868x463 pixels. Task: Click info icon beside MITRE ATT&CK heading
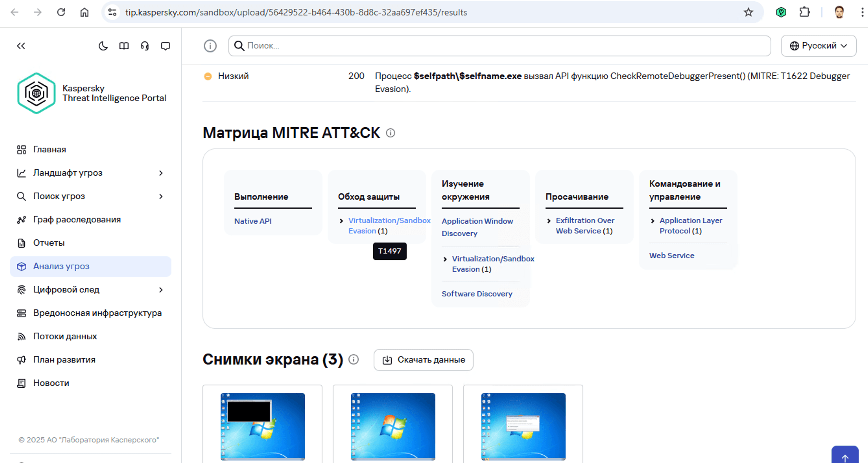coord(390,133)
